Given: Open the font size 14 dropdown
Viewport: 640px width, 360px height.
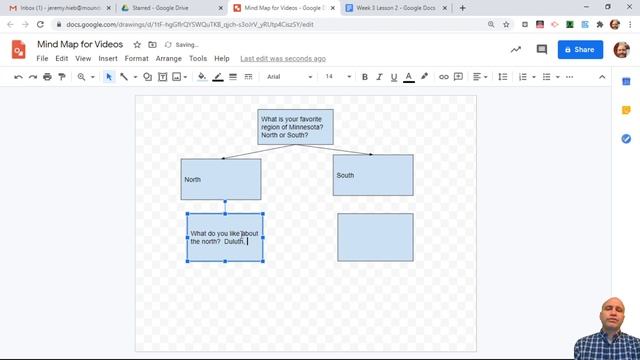Looking at the screenshot, I should click(x=338, y=77).
